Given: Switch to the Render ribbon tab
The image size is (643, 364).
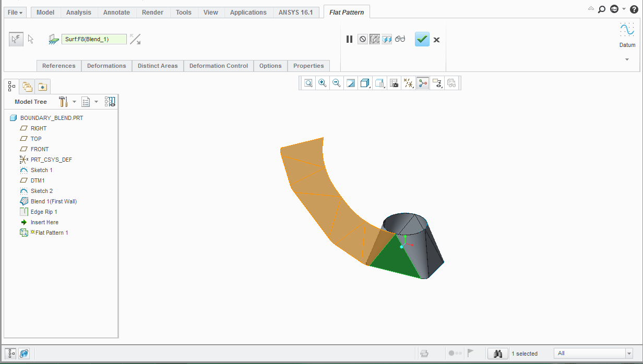Looking at the screenshot, I should [152, 12].
